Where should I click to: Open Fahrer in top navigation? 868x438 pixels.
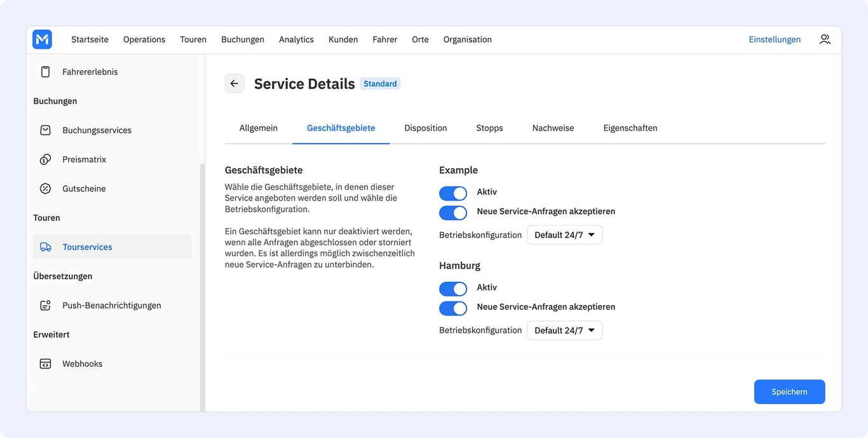(x=385, y=39)
